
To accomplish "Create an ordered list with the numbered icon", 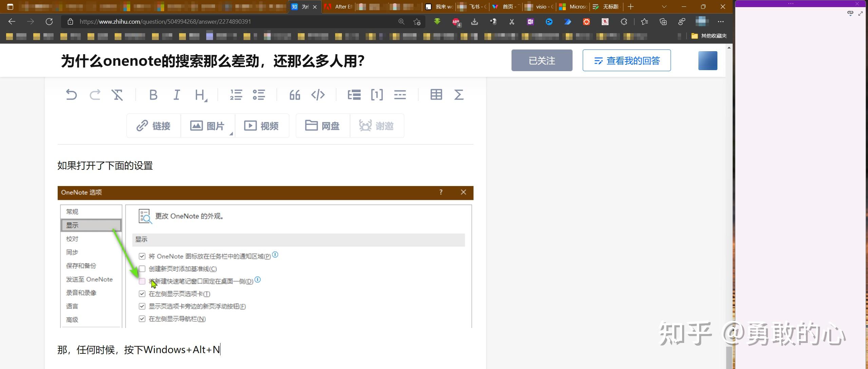I will pyautogui.click(x=236, y=95).
